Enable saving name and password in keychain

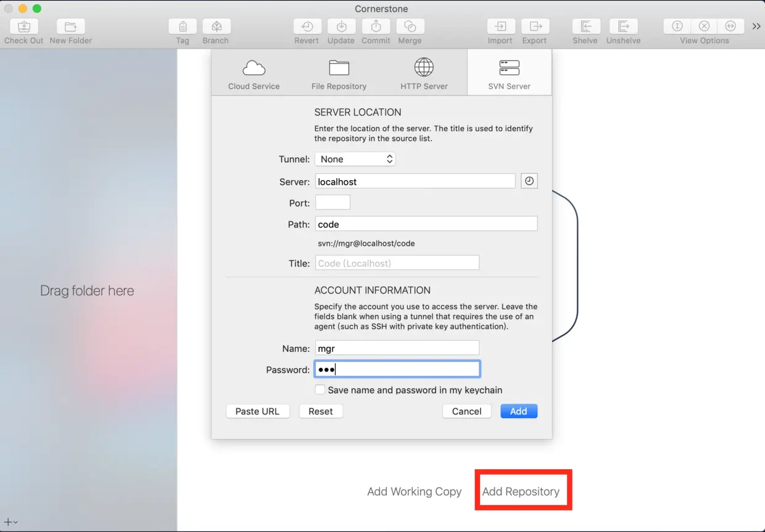(320, 389)
